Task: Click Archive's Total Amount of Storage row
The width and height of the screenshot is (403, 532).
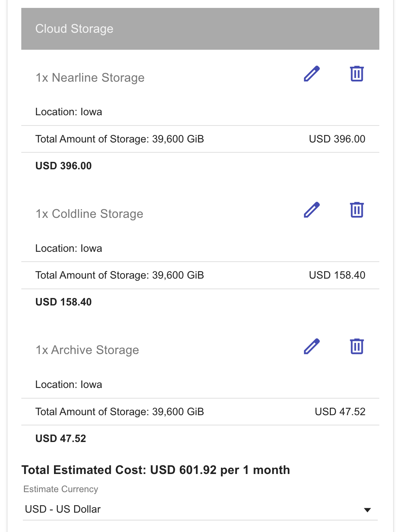Action: pos(119,412)
